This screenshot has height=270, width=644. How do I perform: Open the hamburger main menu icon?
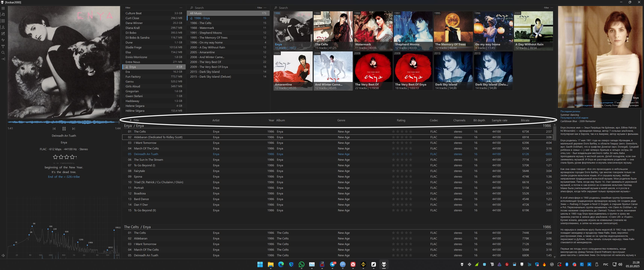point(3,8)
